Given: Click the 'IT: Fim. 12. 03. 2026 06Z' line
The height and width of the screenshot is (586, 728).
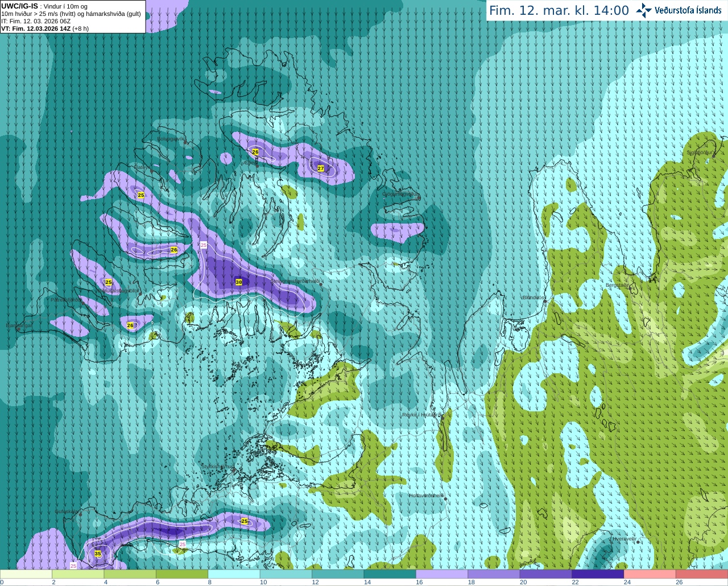Looking at the screenshot, I should pyautogui.click(x=36, y=21).
